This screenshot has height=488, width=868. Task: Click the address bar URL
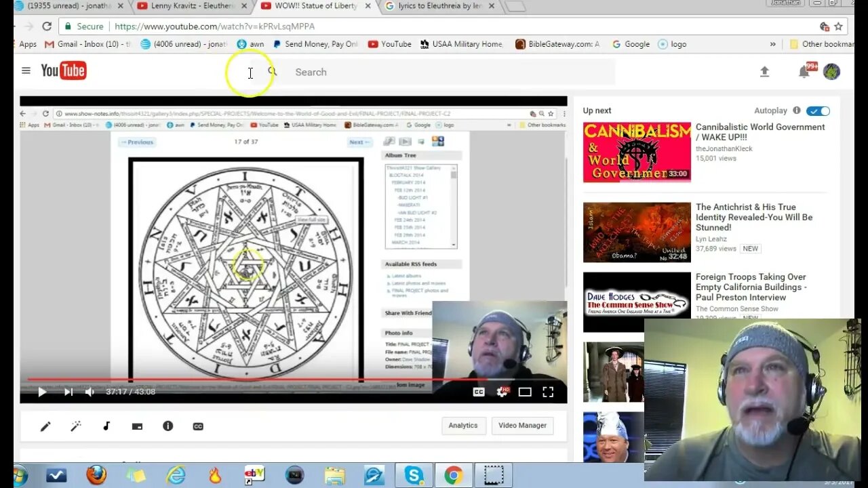click(x=214, y=26)
